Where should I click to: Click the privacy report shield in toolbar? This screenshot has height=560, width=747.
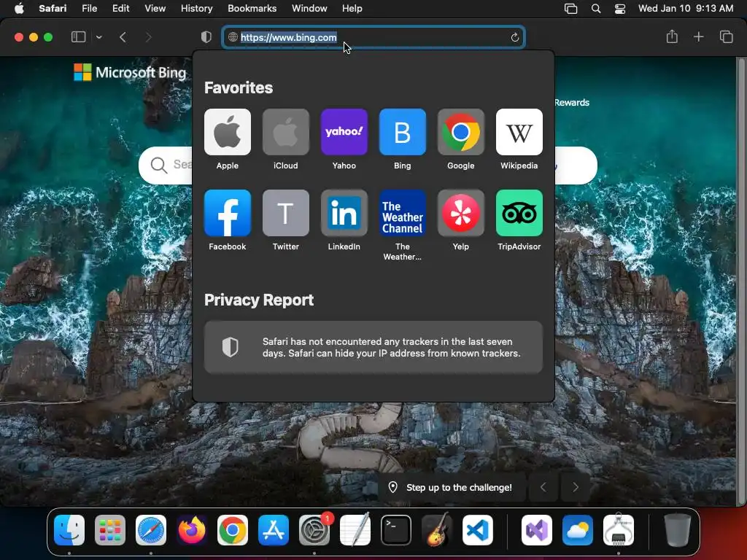pos(206,37)
